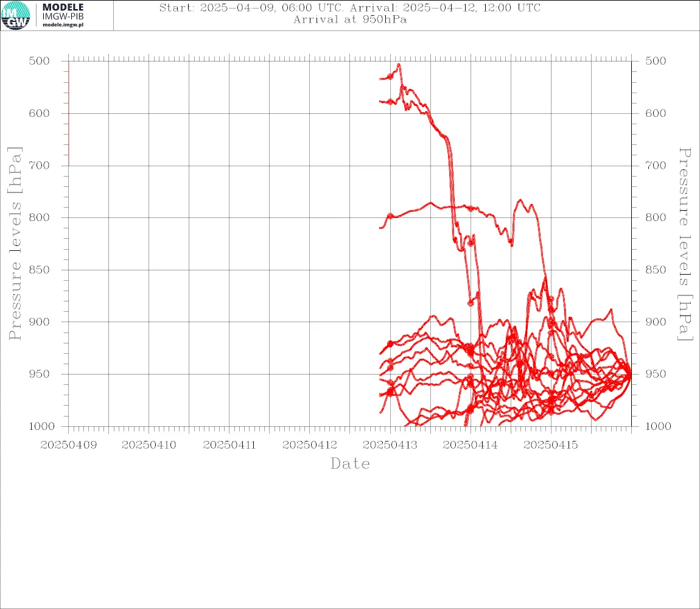This screenshot has height=609, width=700.
Task: Select the Start and Arrival header line
Action: pos(350,8)
